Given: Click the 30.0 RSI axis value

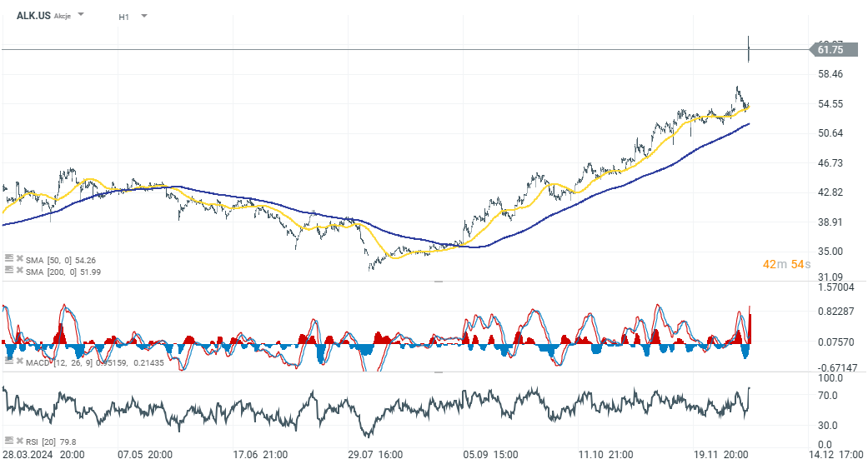Looking at the screenshot, I should coord(828,426).
